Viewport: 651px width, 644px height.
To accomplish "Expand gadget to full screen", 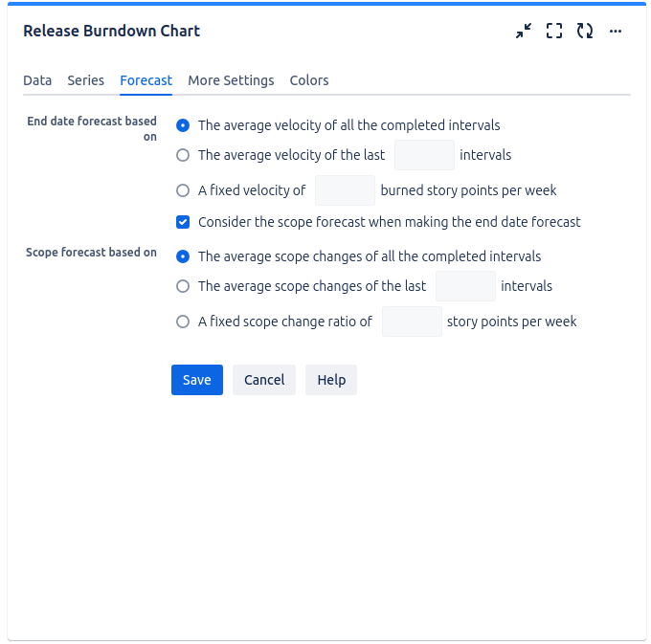I will click(554, 32).
